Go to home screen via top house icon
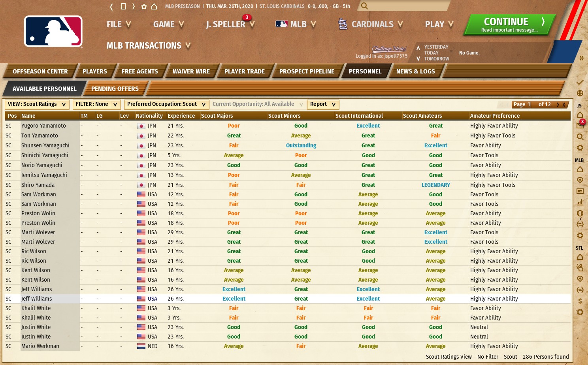This screenshot has width=588, height=365. coord(154,6)
